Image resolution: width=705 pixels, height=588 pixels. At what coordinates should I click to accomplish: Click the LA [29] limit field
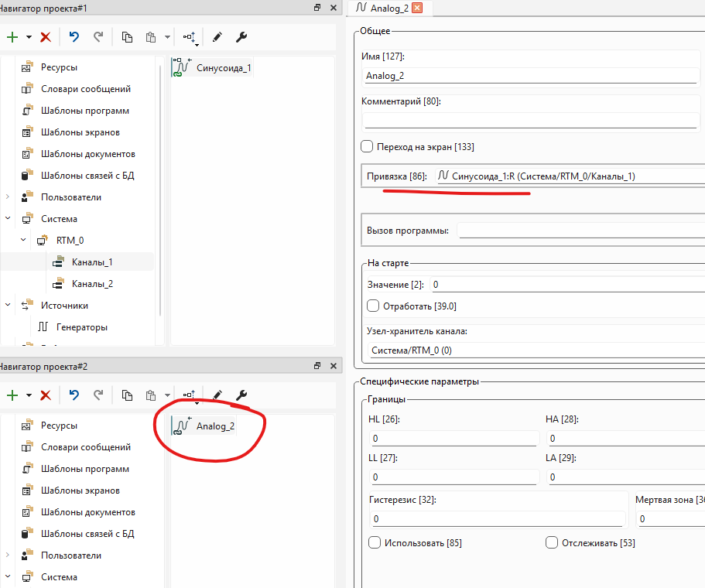(x=625, y=477)
